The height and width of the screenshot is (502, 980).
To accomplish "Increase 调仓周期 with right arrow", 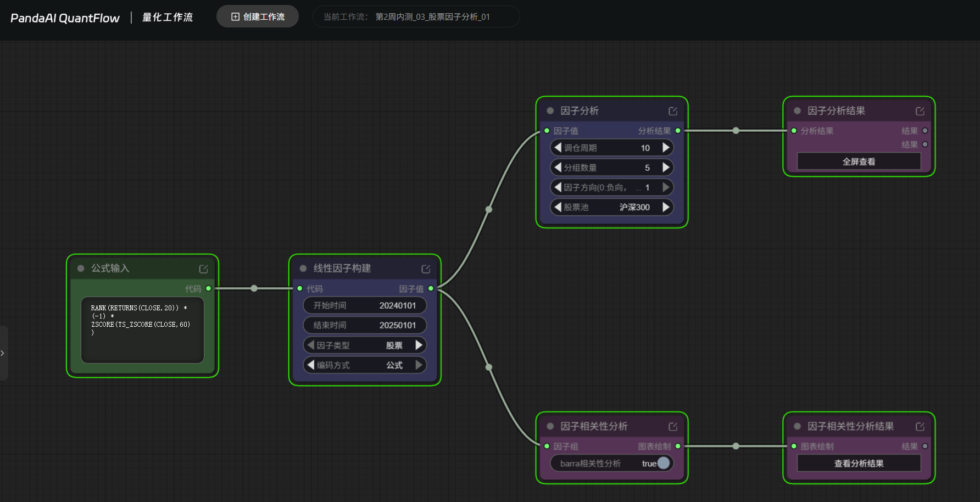I will click(x=666, y=148).
